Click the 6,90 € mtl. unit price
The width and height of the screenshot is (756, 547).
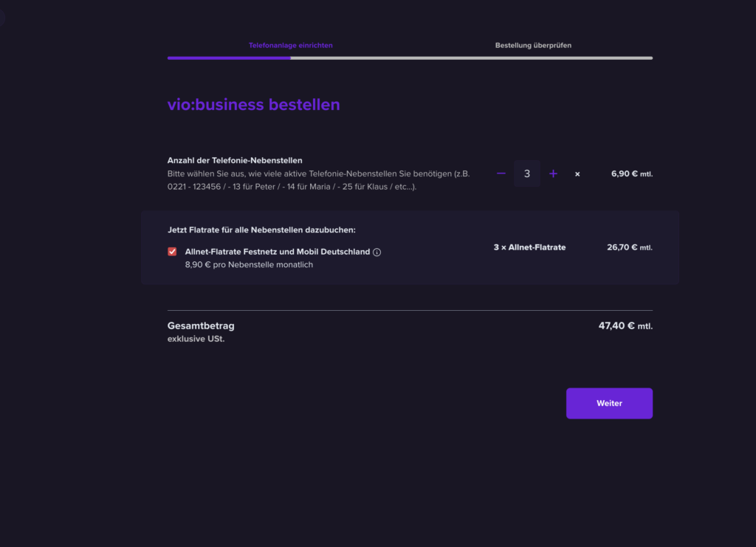point(631,173)
